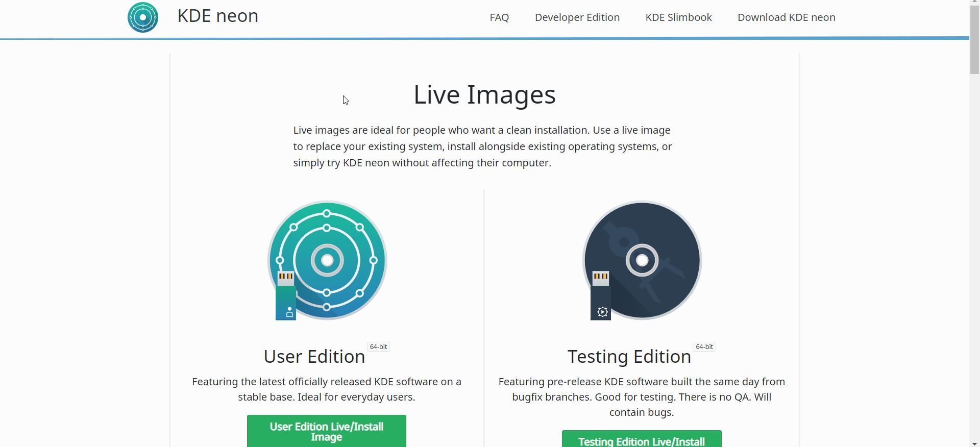Viewport: 980px width, 447px height.
Task: Click the Testing Edition heading
Action: pos(629,356)
